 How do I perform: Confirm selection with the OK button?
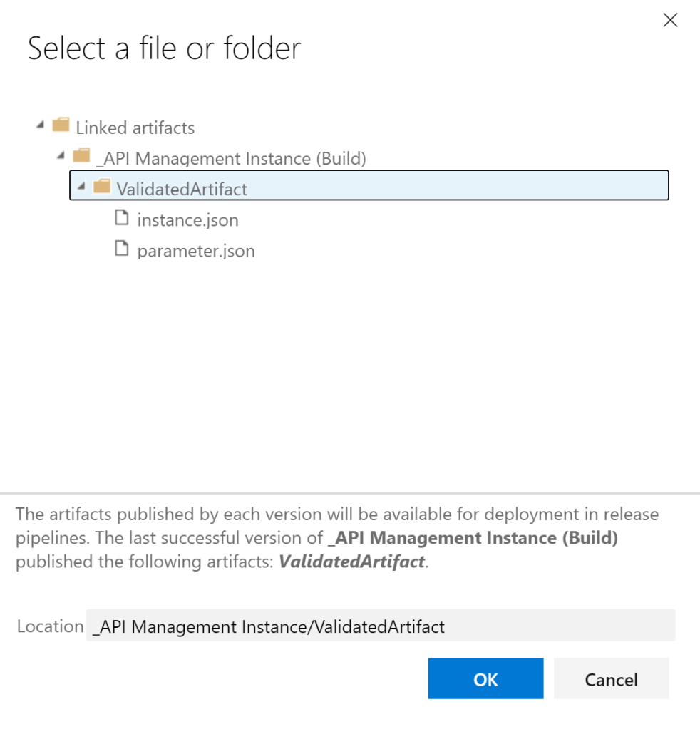(485, 678)
